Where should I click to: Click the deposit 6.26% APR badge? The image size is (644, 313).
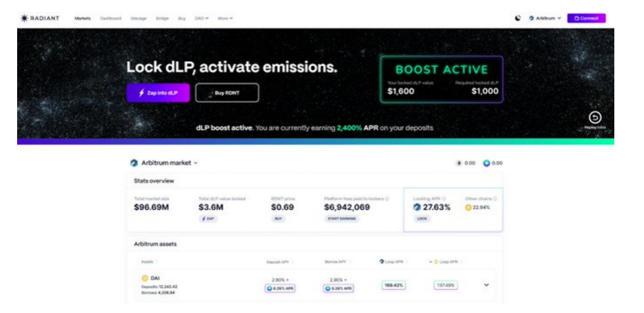pyautogui.click(x=280, y=288)
